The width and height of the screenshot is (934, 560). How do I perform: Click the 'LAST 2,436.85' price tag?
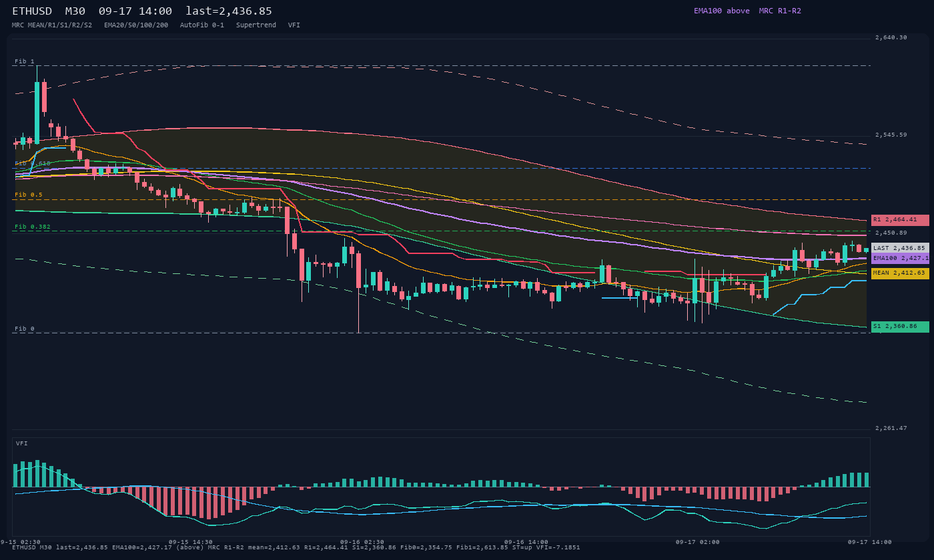900,248
